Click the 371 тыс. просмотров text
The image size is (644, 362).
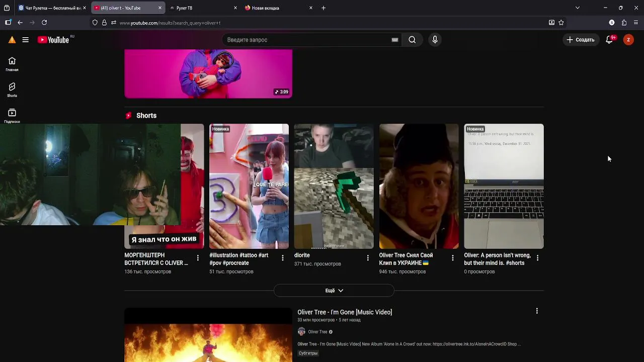[317, 264]
